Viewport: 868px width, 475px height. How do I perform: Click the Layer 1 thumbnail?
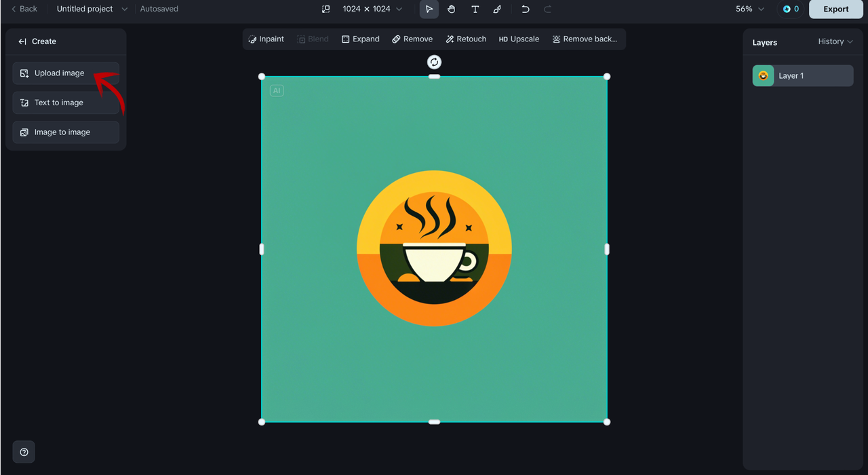[x=764, y=76]
